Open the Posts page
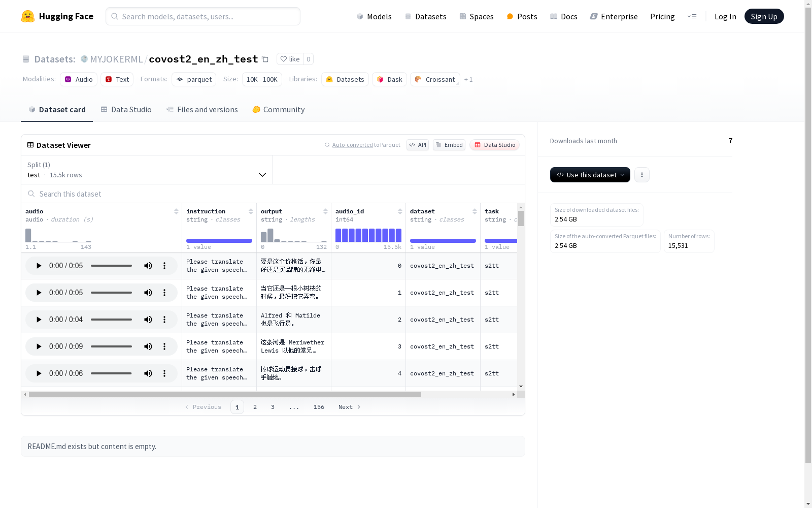This screenshot has width=812, height=508. point(522,17)
